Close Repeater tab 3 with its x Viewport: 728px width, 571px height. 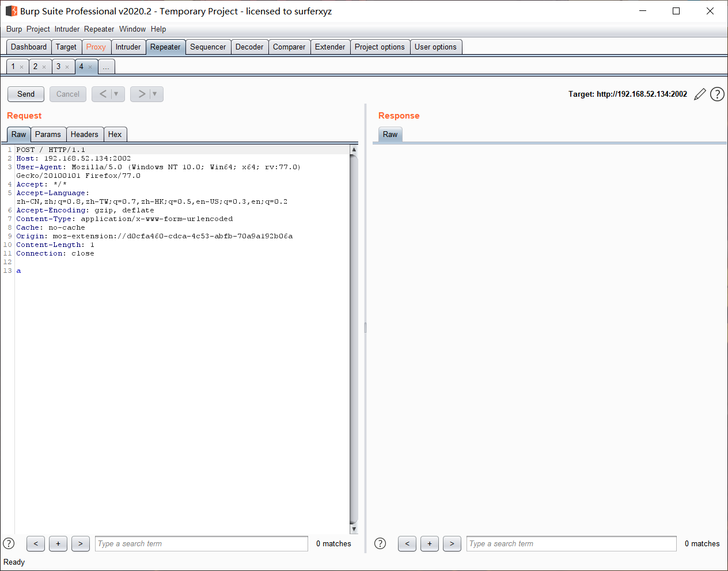point(67,67)
